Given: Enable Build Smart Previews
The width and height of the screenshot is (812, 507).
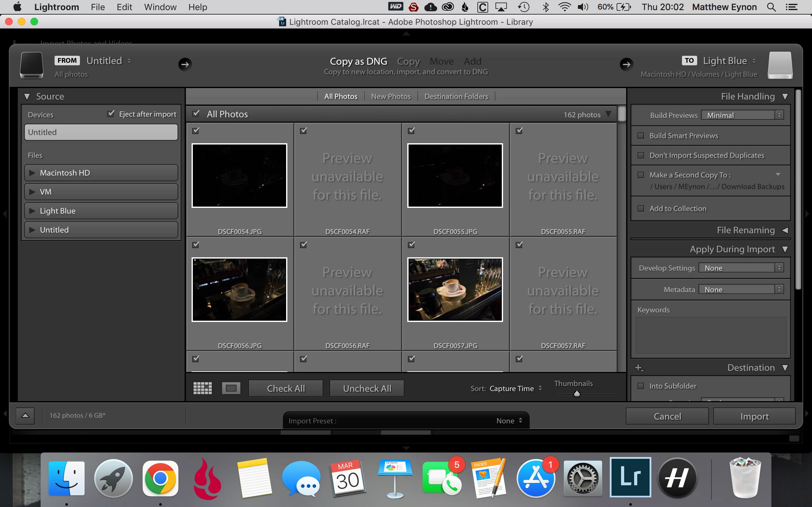Looking at the screenshot, I should pos(641,136).
